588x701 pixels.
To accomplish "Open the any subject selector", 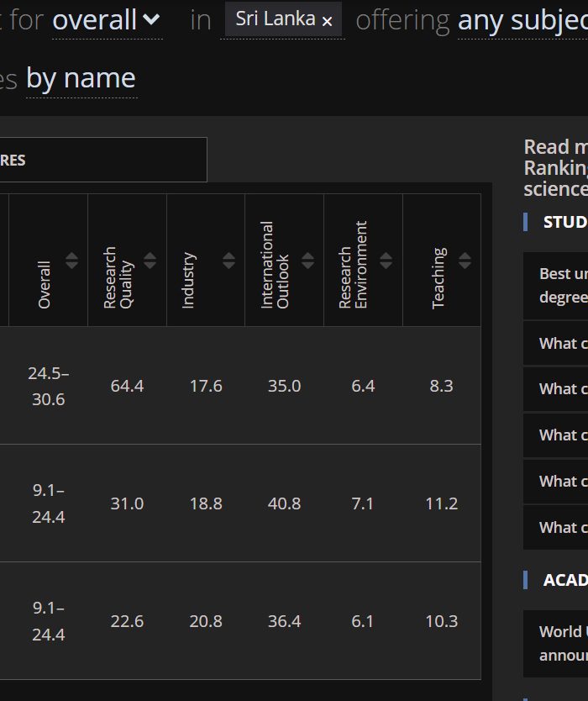I will 522,20.
